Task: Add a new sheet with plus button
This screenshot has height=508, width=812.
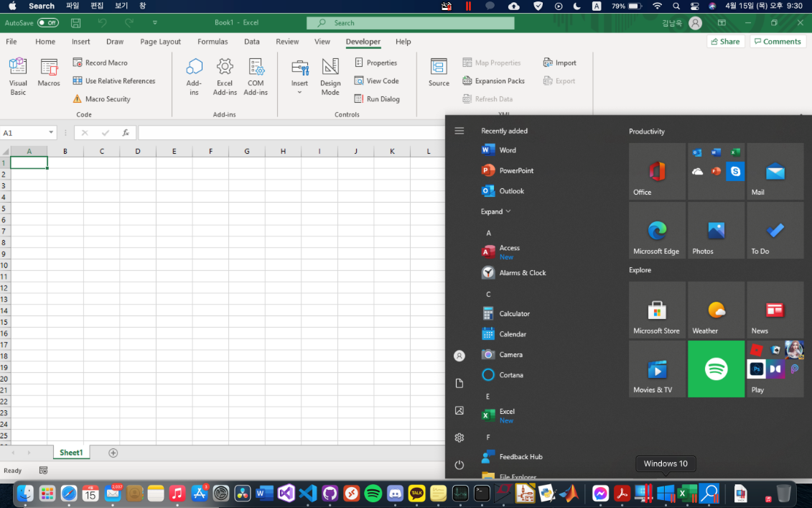Action: click(x=113, y=453)
